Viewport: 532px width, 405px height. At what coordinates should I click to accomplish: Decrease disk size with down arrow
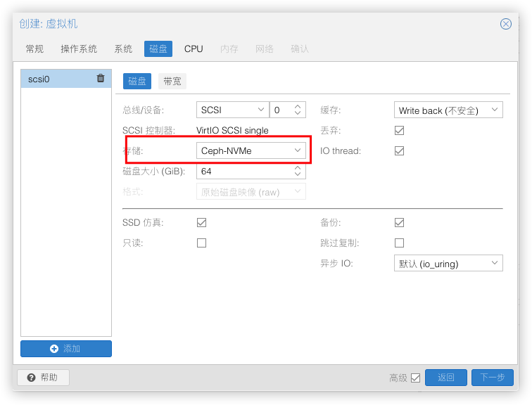tap(298, 174)
